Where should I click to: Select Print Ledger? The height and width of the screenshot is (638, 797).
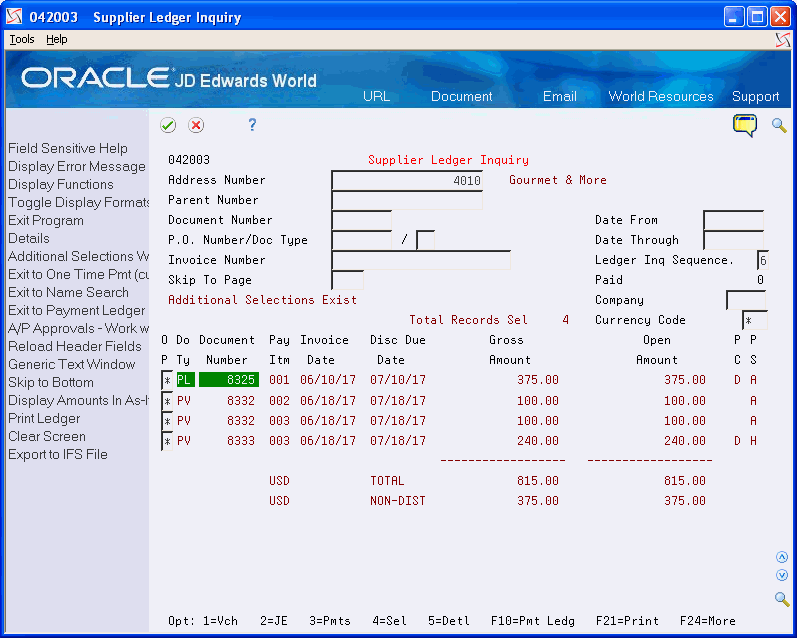coord(44,418)
